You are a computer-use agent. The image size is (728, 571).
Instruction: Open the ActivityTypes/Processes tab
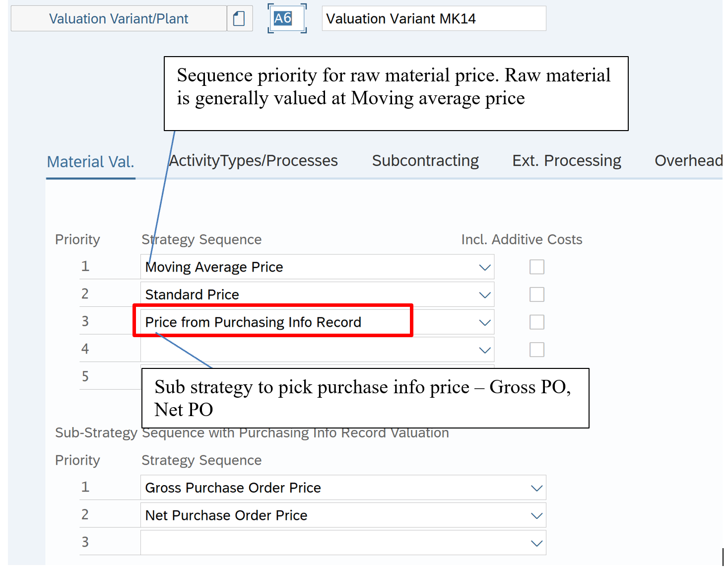[253, 161]
